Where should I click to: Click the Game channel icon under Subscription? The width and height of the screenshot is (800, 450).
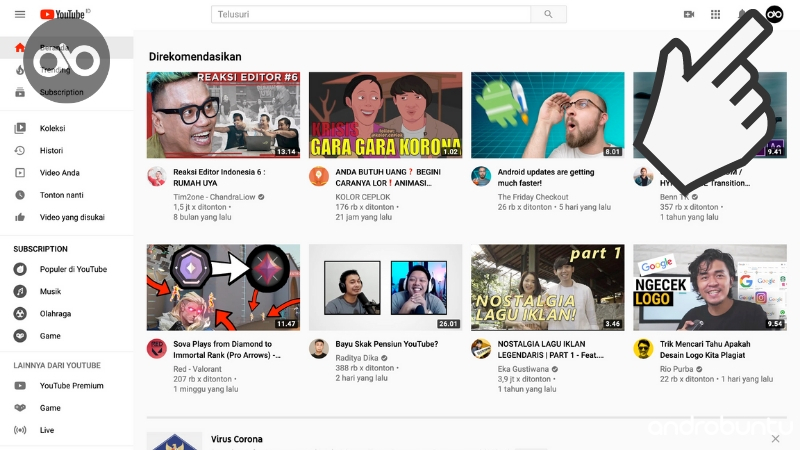pos(20,336)
